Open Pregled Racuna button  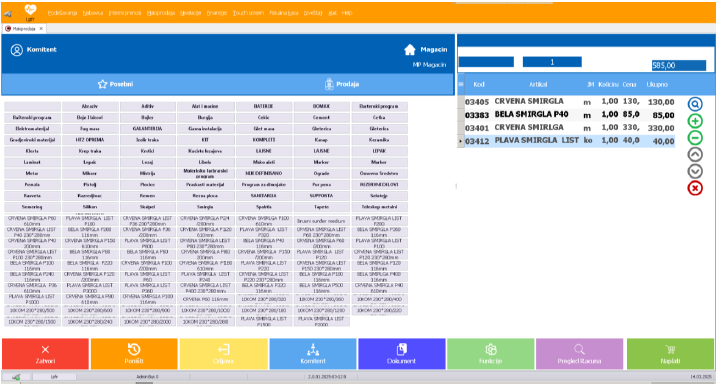(x=579, y=354)
